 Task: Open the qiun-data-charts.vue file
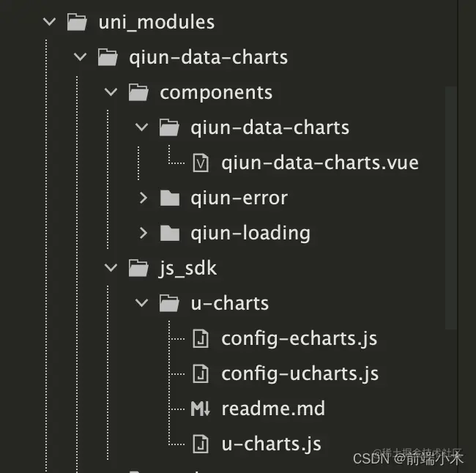320,163
